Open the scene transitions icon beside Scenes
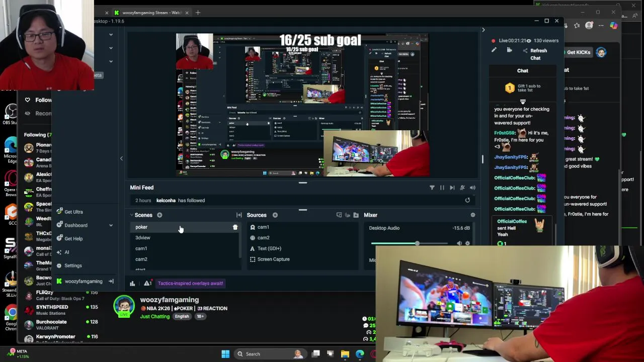The image size is (644, 362). tap(239, 215)
